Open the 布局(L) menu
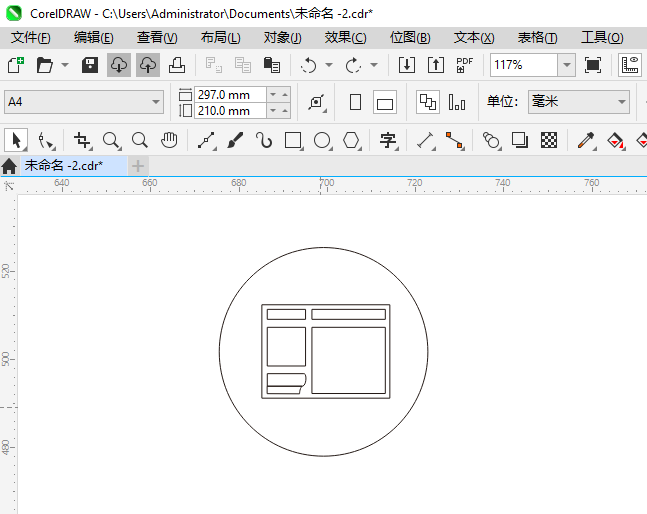This screenshot has width=647, height=514. point(220,38)
